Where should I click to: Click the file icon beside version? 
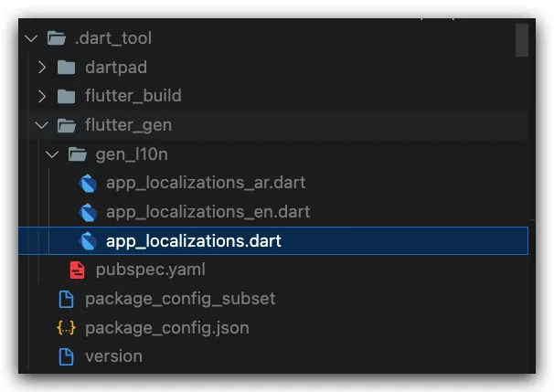point(66,356)
